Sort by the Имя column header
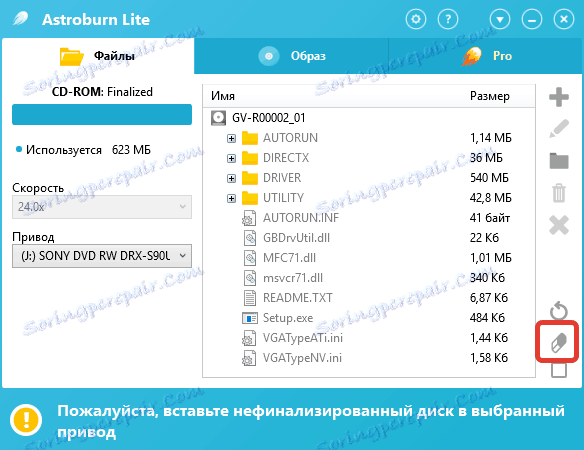The image size is (584, 450). point(223,96)
